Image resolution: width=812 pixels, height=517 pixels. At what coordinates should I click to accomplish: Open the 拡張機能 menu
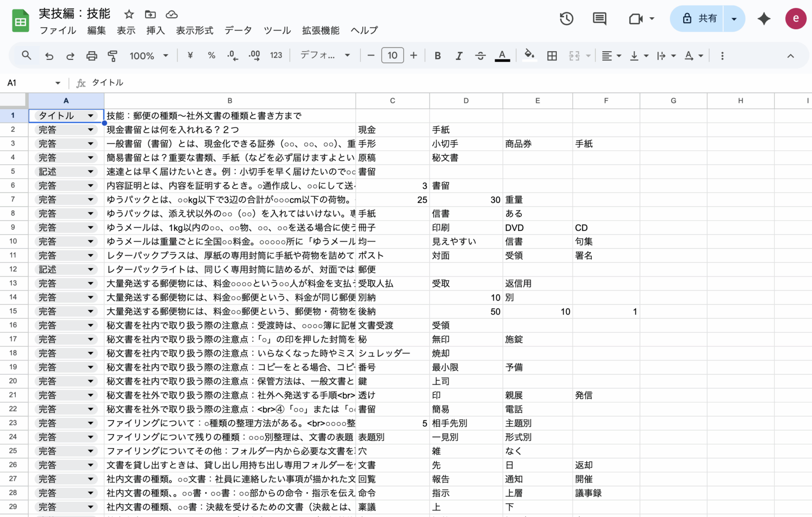pos(320,31)
